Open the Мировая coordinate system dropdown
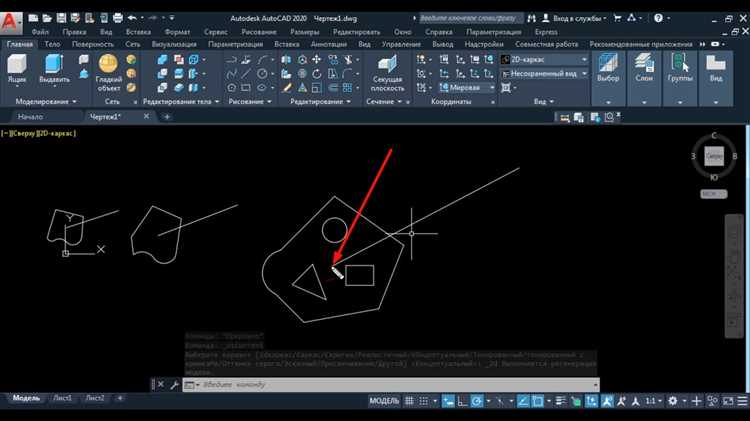 [x=467, y=88]
